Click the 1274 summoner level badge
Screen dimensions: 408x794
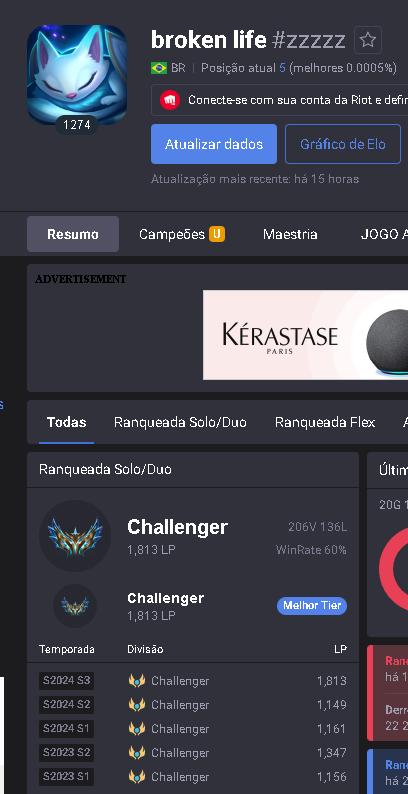77,125
